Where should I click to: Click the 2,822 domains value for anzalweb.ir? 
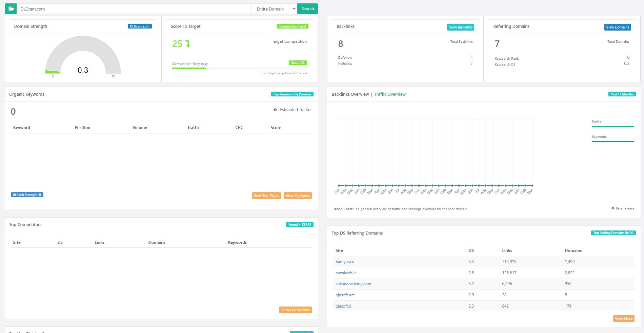tap(569, 273)
